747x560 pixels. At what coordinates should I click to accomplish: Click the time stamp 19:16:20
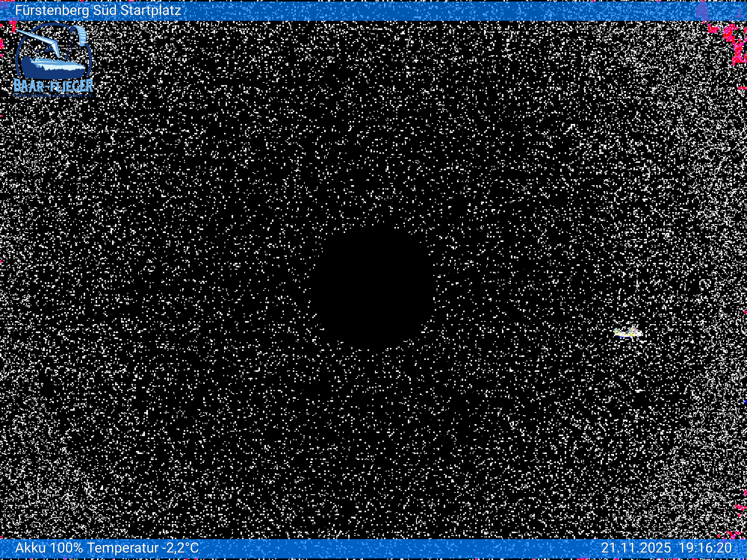click(x=705, y=547)
